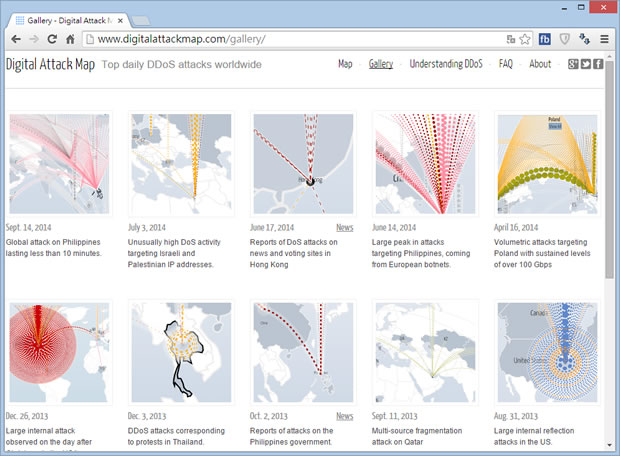Click text 'Large internal reflection'
This screenshot has width=620, height=456.
click(534, 431)
